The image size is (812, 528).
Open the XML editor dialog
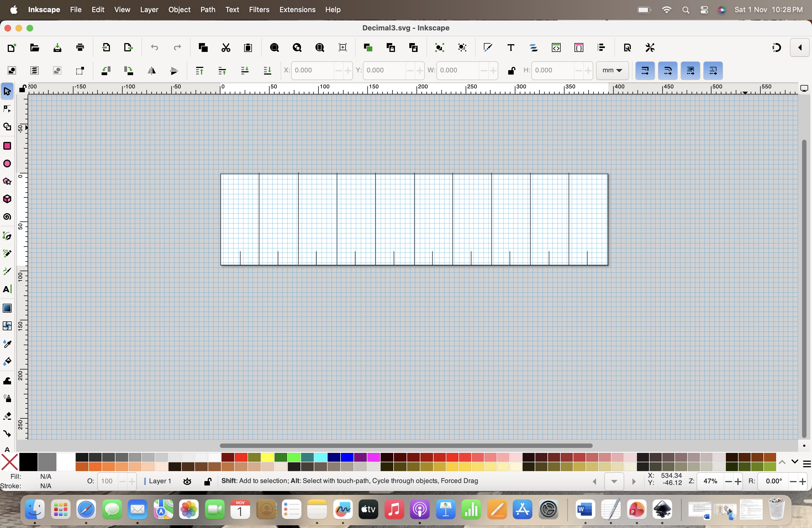[x=556, y=48]
